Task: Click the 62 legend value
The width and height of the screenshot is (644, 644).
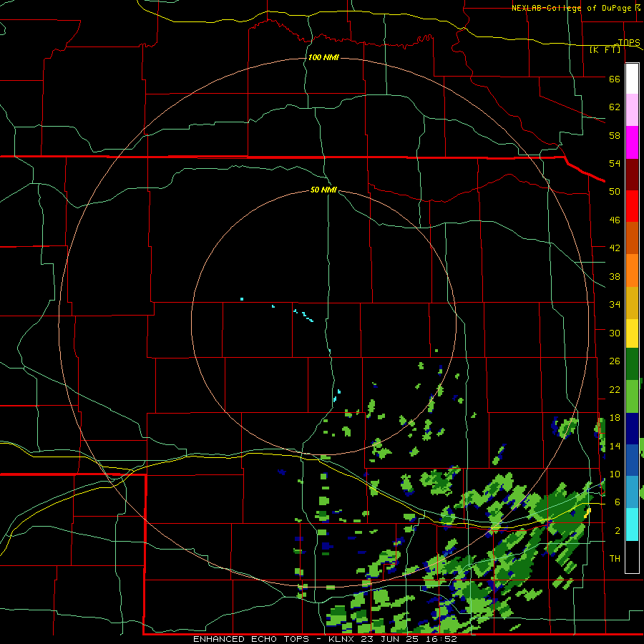Action: 615,107
